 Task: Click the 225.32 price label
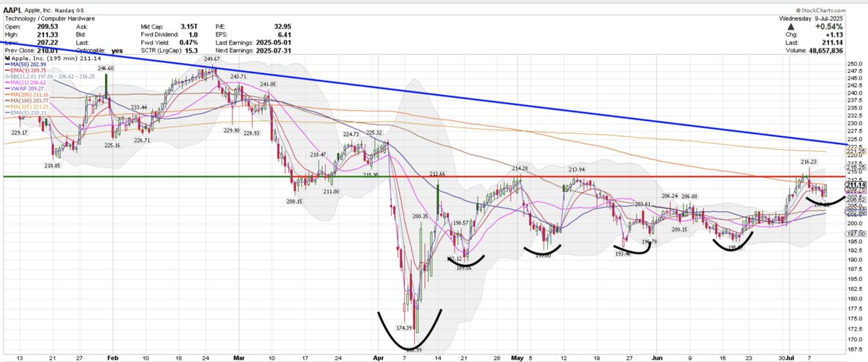375,132
